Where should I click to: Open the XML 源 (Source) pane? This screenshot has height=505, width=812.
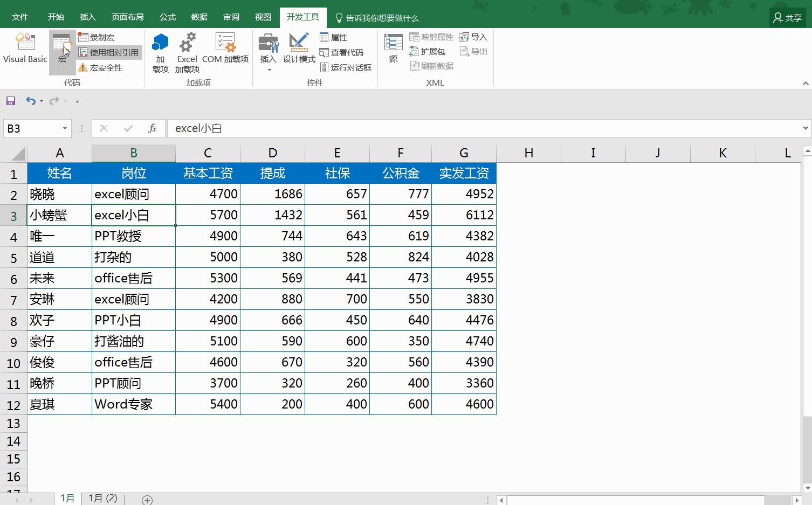393,49
